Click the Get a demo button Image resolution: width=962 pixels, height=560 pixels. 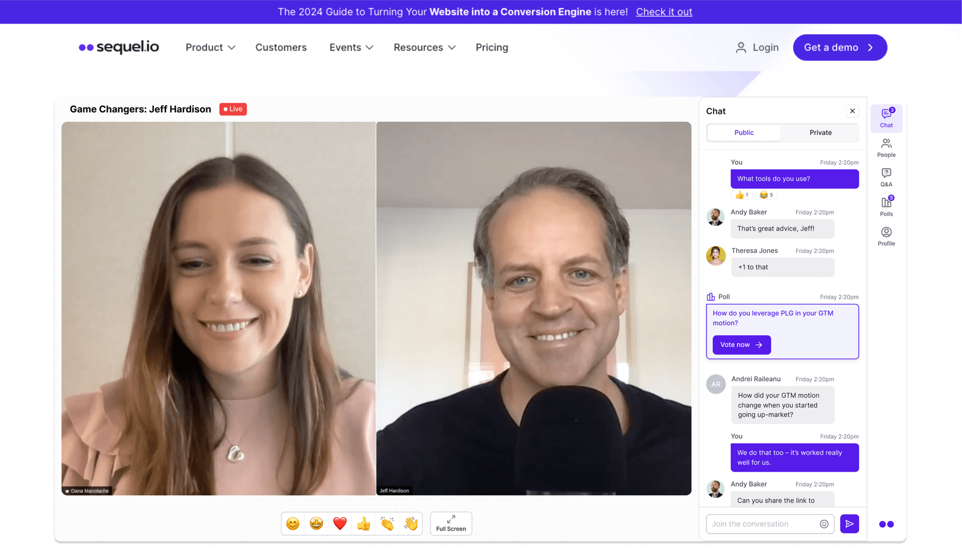[840, 47]
